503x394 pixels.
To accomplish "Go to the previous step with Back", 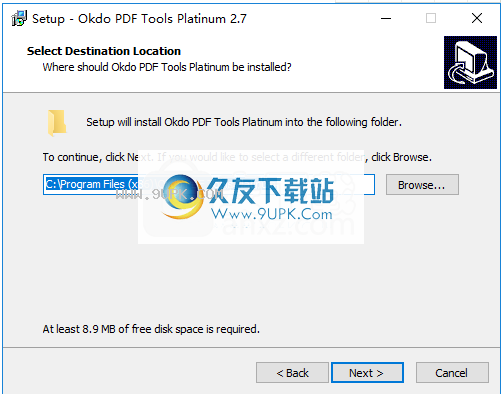I will point(292,372).
